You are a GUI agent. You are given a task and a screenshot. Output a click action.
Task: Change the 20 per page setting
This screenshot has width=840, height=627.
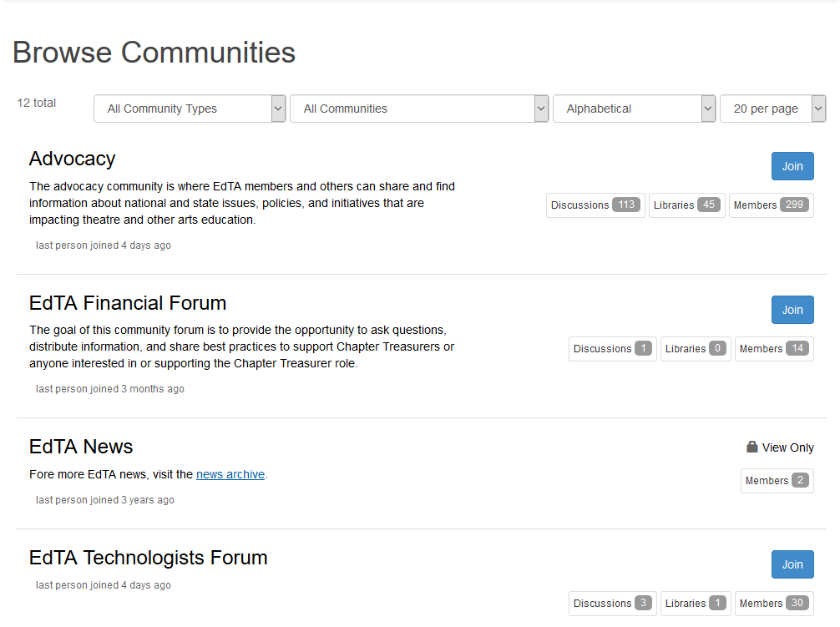[772, 109]
